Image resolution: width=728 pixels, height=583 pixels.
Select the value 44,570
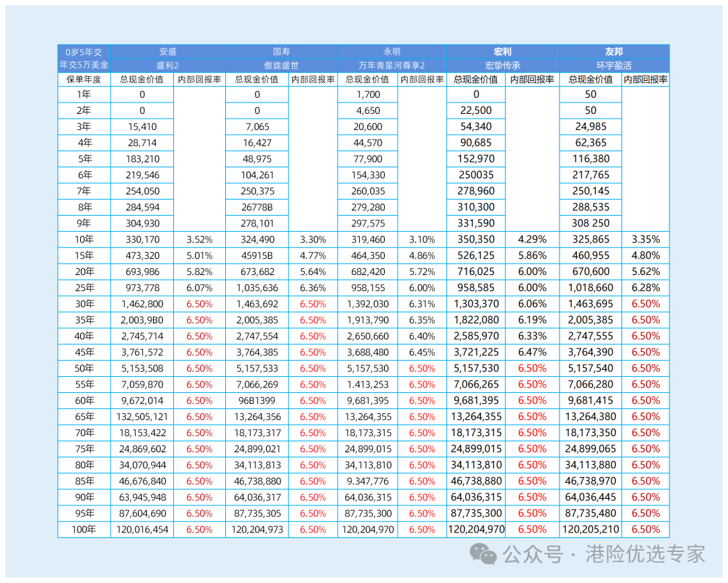(x=368, y=143)
